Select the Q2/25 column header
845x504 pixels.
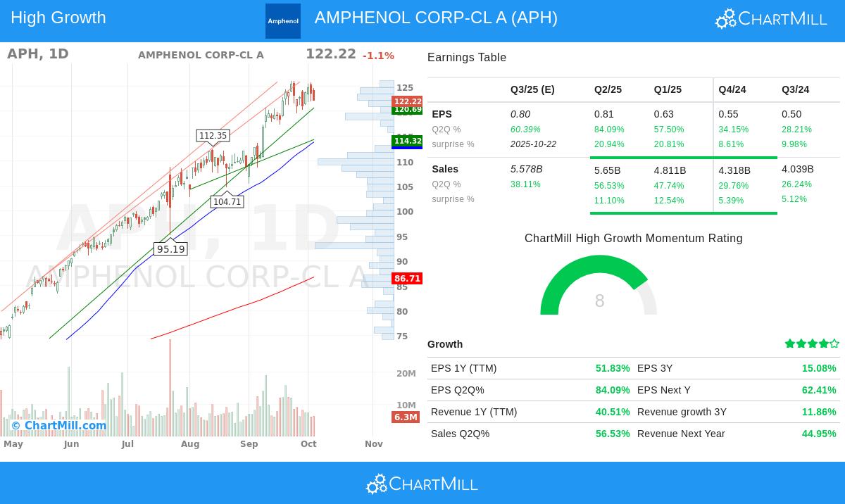[608, 89]
